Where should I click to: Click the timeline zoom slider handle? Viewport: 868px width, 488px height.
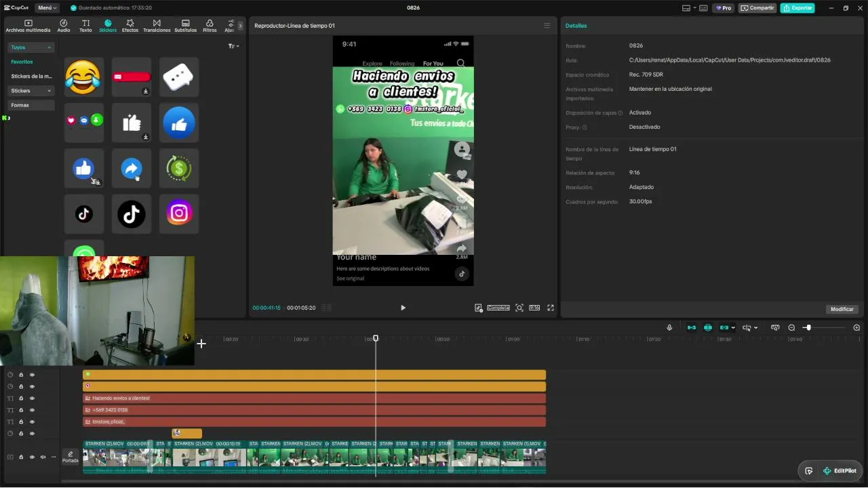(x=808, y=327)
